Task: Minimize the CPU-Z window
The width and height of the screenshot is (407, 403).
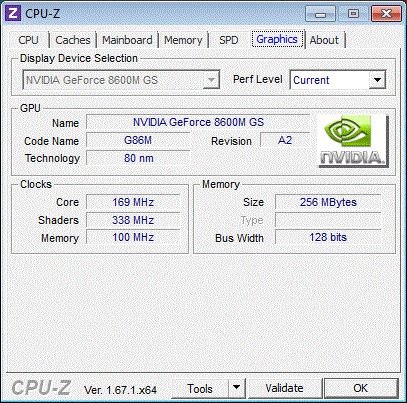Action: (x=320, y=14)
